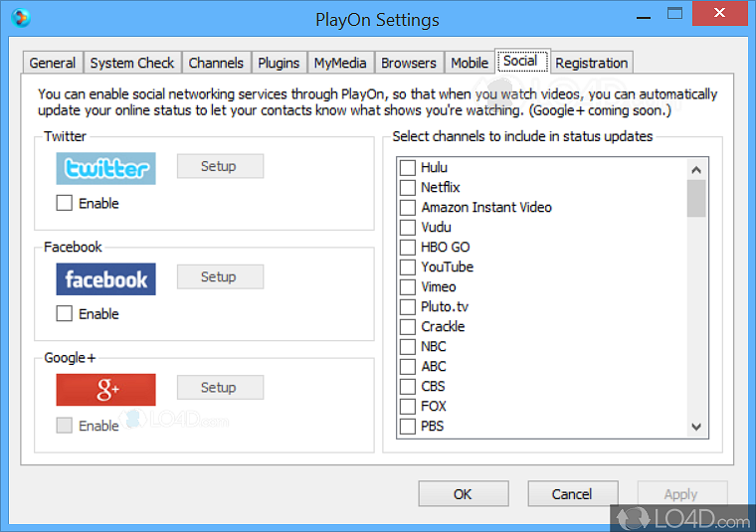The width and height of the screenshot is (756, 532).
Task: Go to the MyMedia tab
Action: 340,63
